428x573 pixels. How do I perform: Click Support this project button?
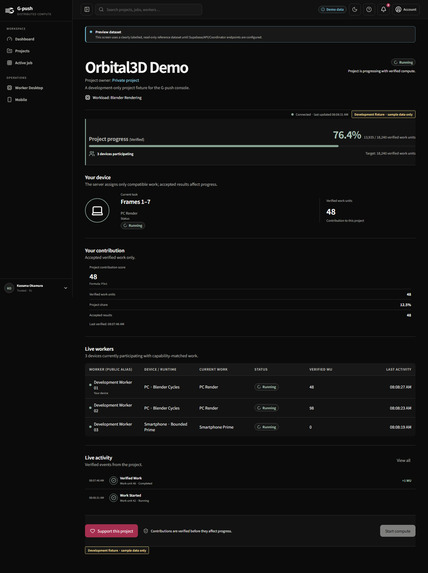111,531
